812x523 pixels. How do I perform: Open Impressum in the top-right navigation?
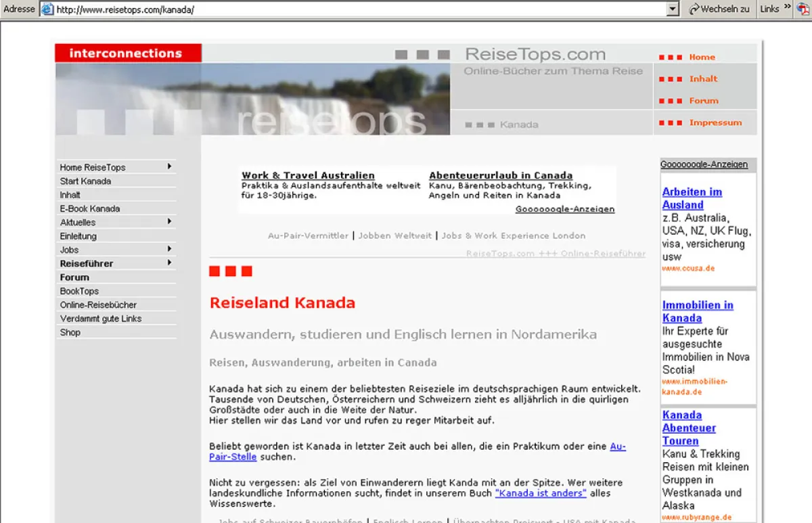point(715,123)
